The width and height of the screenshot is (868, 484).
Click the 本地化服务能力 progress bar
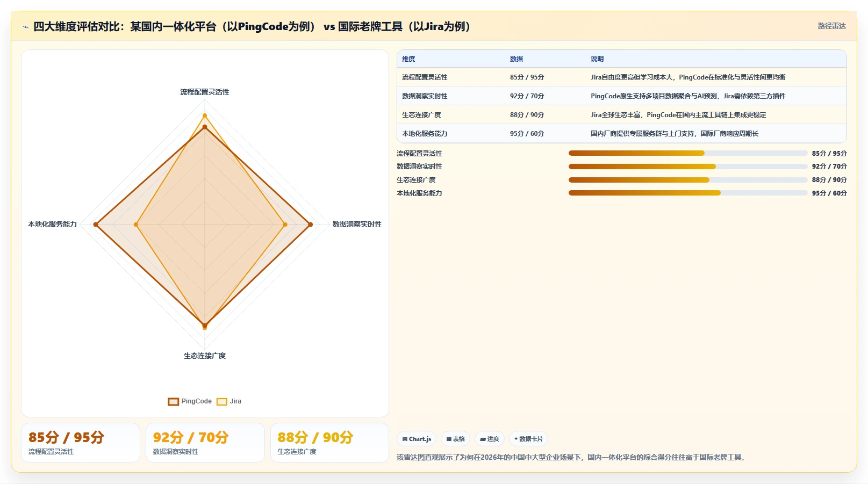pos(688,193)
